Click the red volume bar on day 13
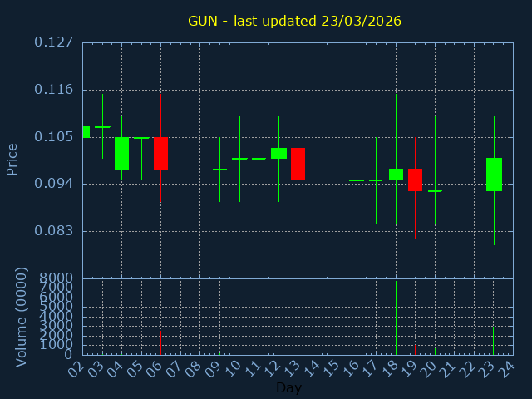 click(298, 347)
